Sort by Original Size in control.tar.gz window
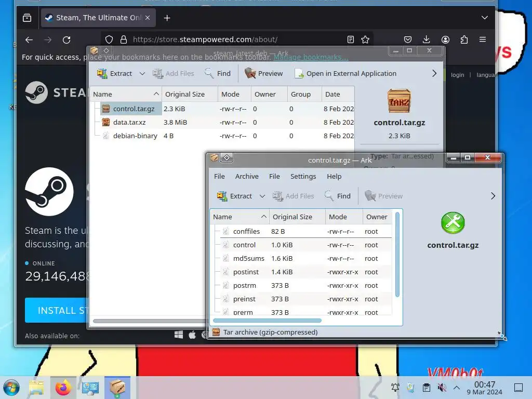The image size is (532, 399). pos(297,217)
